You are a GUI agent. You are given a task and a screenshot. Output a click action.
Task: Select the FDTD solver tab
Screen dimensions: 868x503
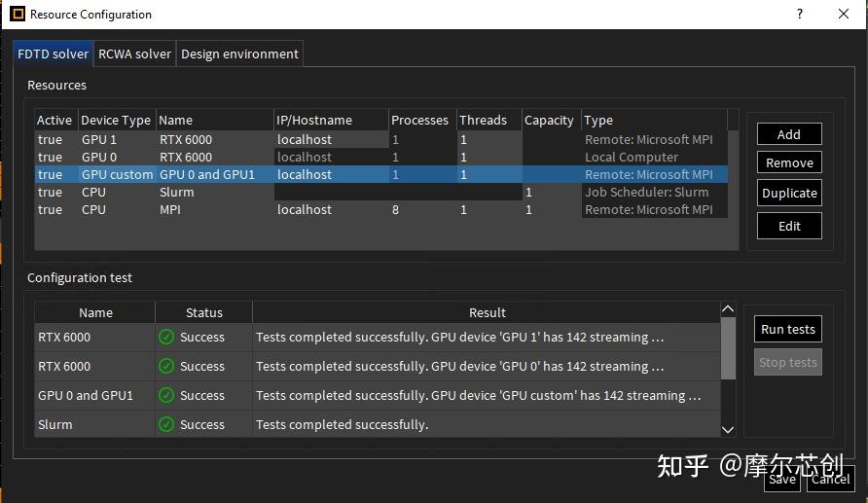pyautogui.click(x=53, y=54)
